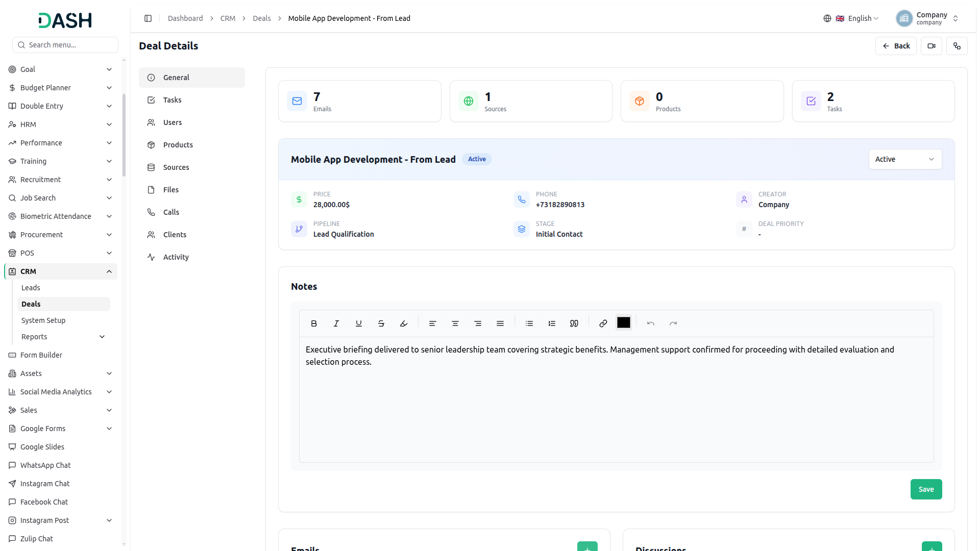Redo edit in Notes

(x=673, y=323)
